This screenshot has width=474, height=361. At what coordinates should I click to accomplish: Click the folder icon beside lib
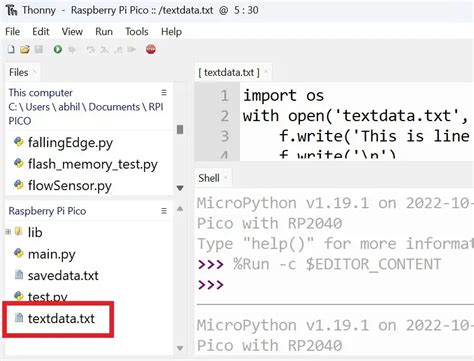[19, 231]
